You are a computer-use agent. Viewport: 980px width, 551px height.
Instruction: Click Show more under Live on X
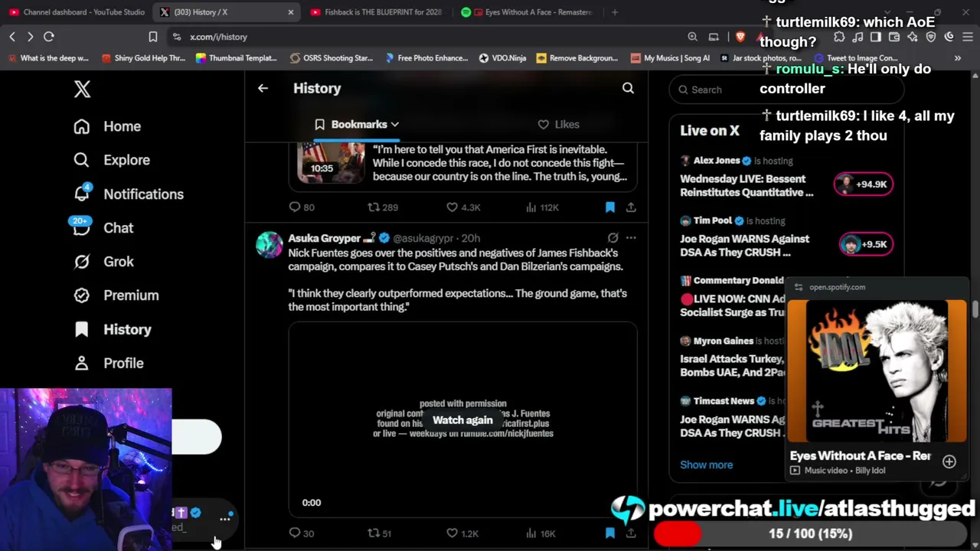coord(707,465)
